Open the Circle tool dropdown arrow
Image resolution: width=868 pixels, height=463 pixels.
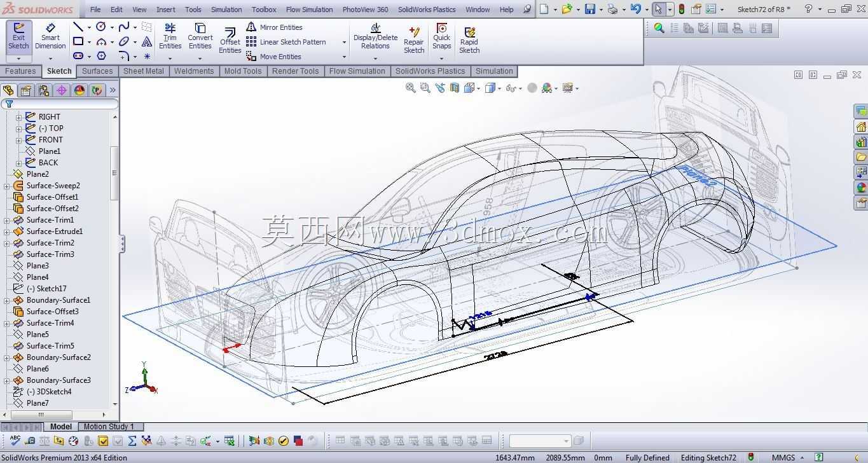(x=112, y=27)
